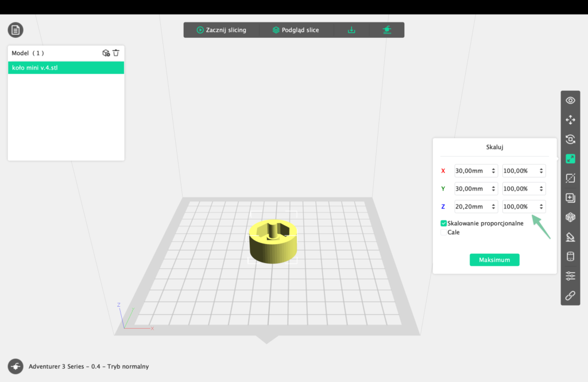Click the Y scale 100,00% field
This screenshot has height=382, width=588.
point(524,189)
